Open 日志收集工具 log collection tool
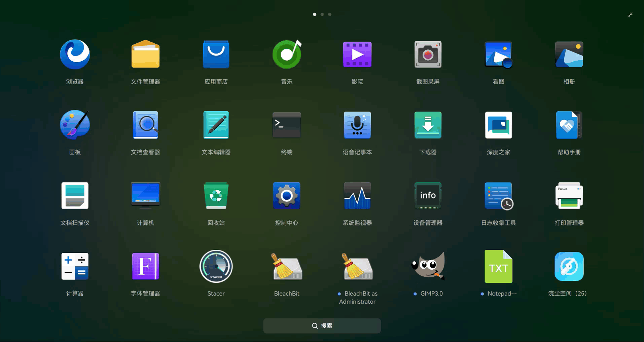This screenshot has width=644, height=342. tap(499, 196)
